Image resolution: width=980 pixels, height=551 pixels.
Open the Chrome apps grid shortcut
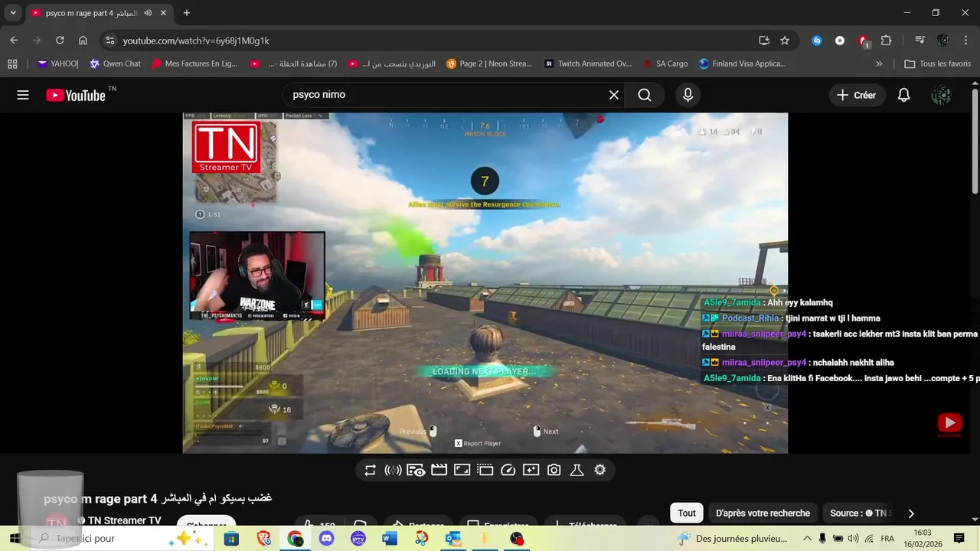click(x=12, y=64)
